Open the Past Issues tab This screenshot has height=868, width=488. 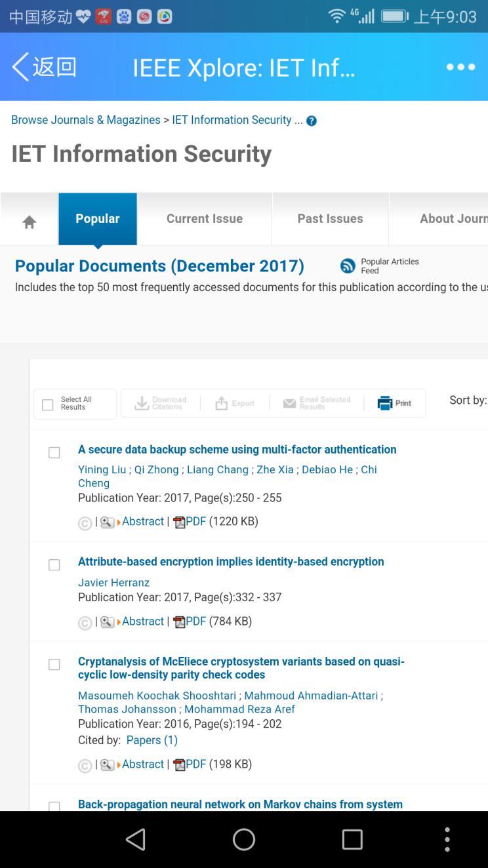coord(330,219)
